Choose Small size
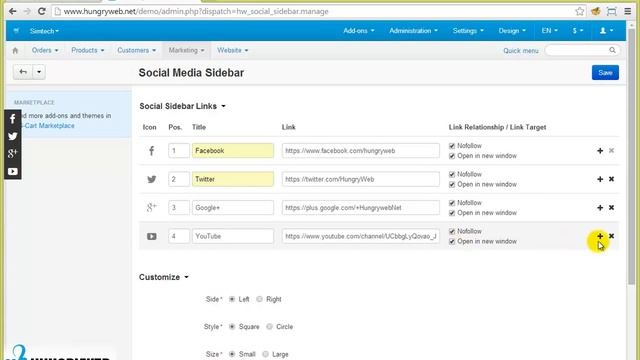 [x=232, y=354]
